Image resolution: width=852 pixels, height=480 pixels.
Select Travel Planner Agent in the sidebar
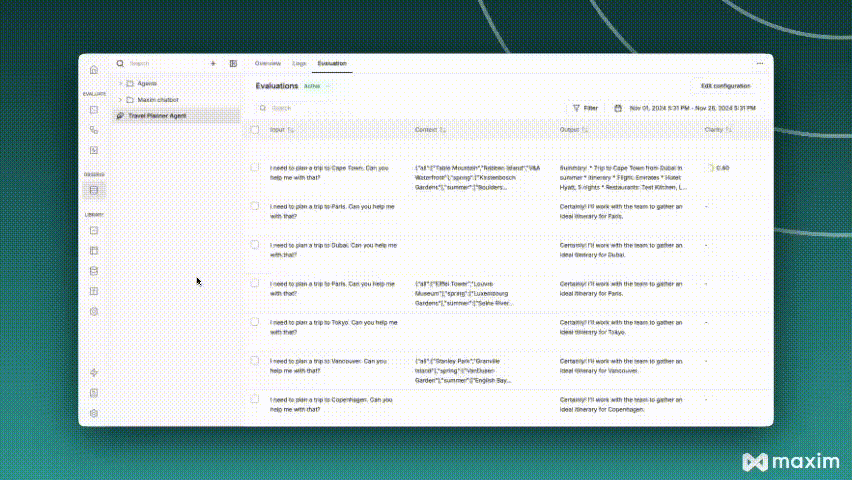coord(176,116)
